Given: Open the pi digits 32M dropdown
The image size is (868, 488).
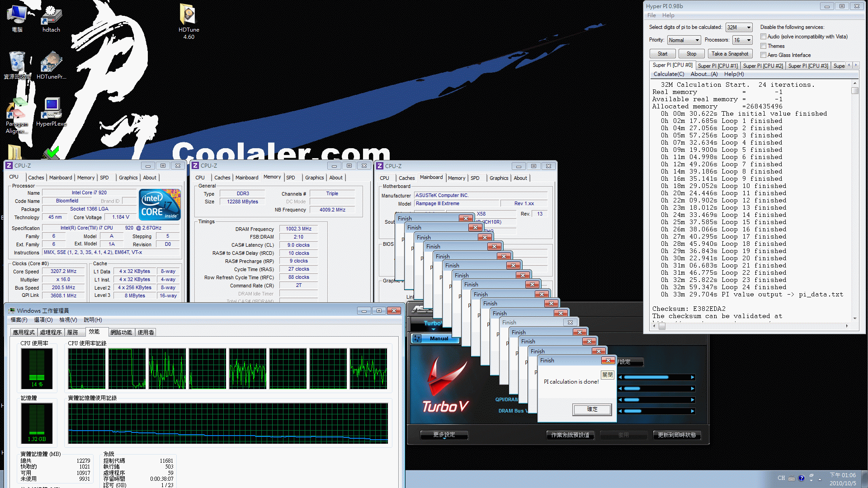Looking at the screenshot, I should (739, 28).
